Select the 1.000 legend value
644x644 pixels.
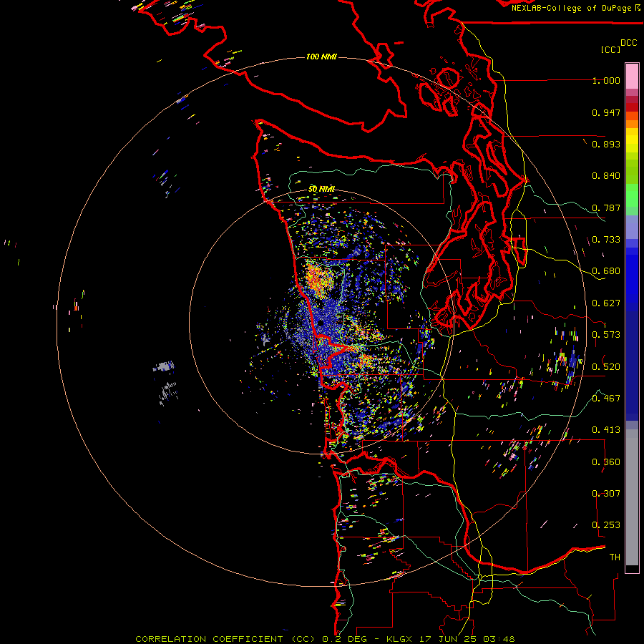(x=606, y=80)
